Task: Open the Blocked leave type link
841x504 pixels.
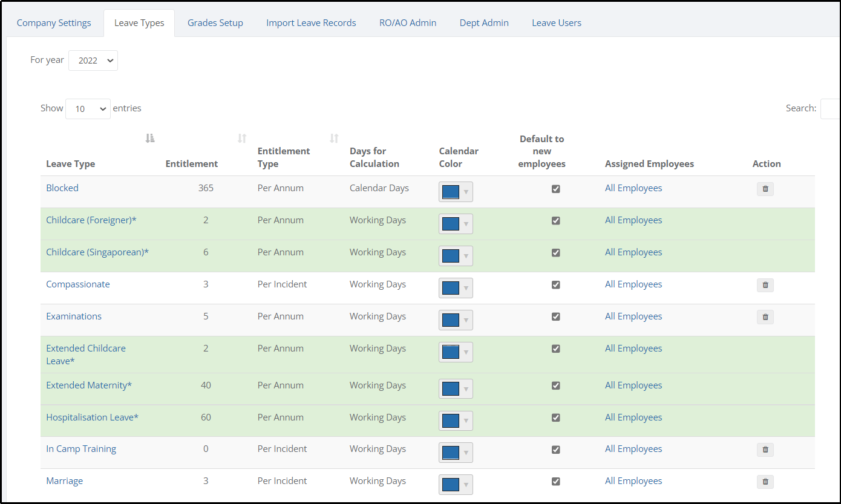Action: click(x=62, y=188)
